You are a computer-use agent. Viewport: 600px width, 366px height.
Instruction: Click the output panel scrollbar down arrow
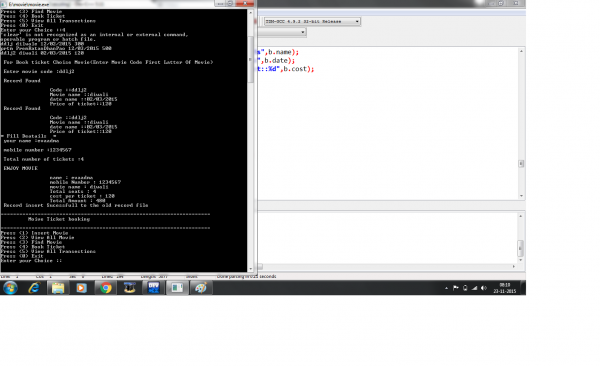coord(520,260)
